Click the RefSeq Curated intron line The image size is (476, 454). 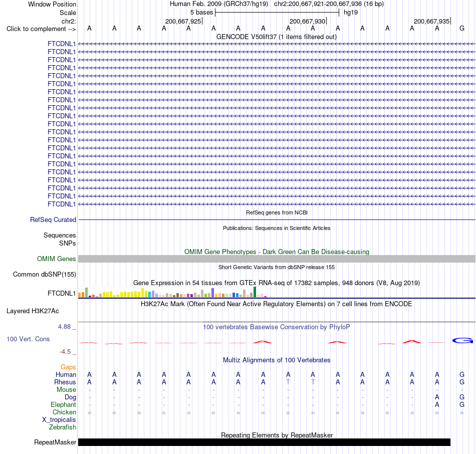tap(277, 219)
